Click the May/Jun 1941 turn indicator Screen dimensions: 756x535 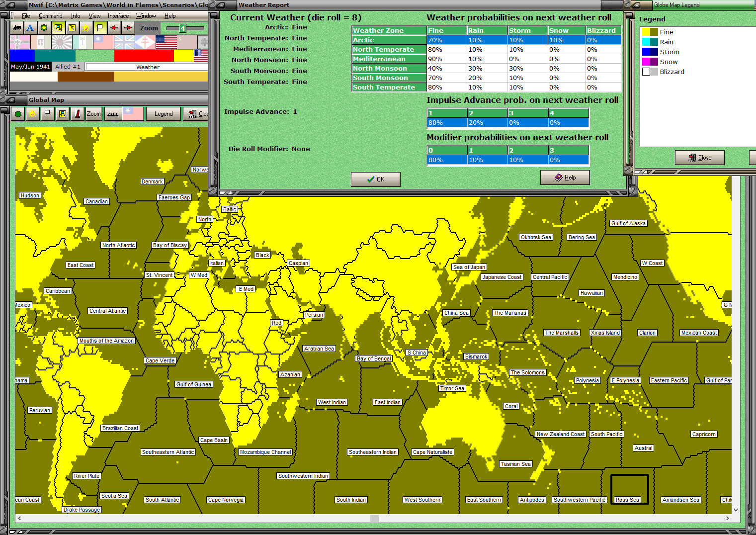(30, 67)
